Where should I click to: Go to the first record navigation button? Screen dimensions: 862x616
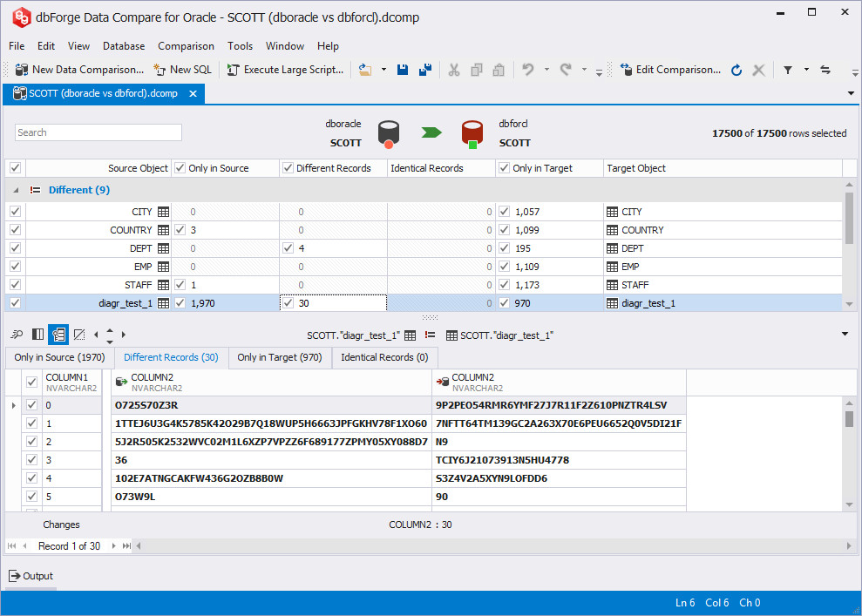pyautogui.click(x=11, y=545)
